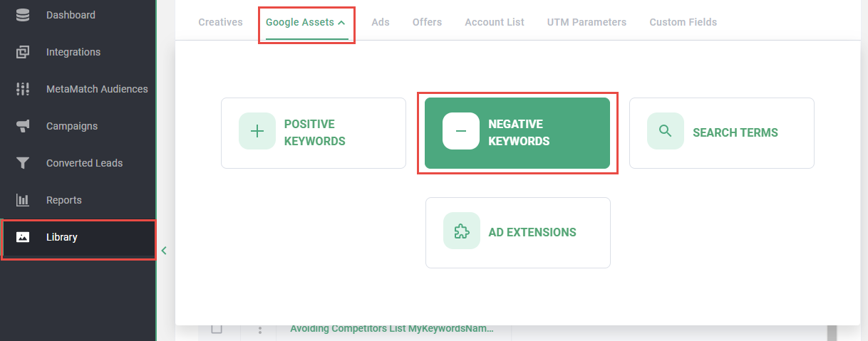Switch to the Creatives tab

[220, 22]
